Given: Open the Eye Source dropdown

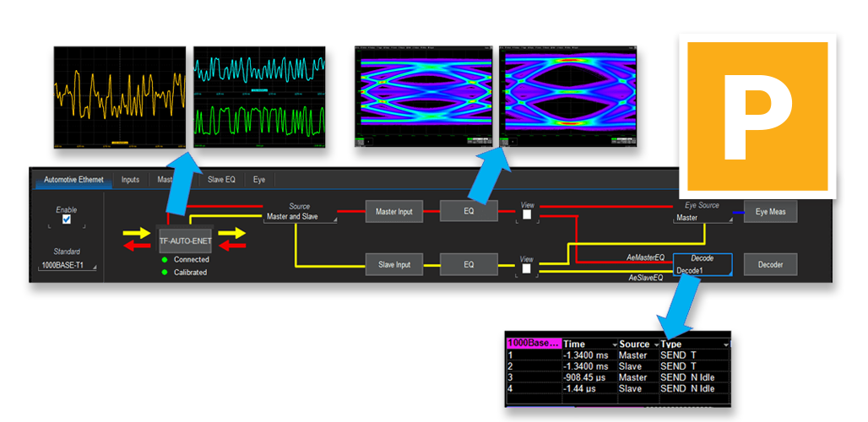Looking at the screenshot, I should pos(702,218).
